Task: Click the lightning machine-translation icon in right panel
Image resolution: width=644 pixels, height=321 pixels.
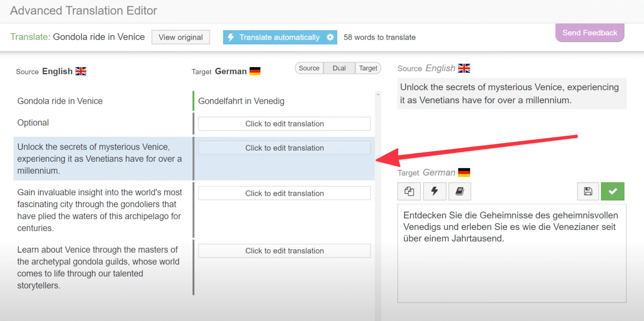Action: (434, 191)
